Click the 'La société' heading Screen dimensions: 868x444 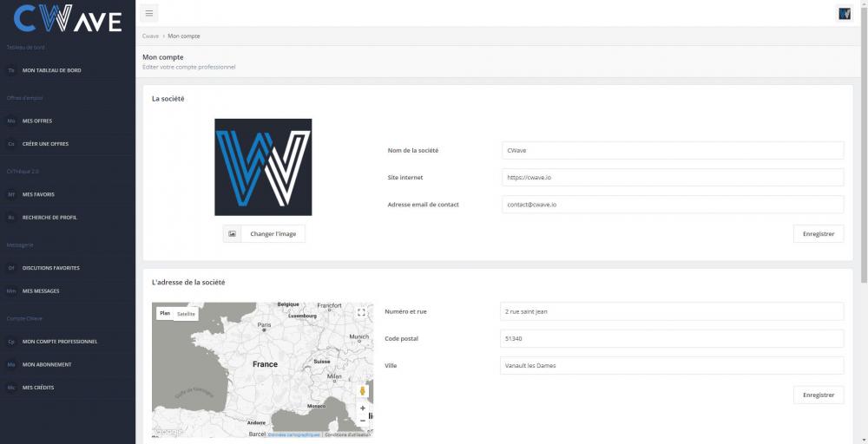(168, 99)
